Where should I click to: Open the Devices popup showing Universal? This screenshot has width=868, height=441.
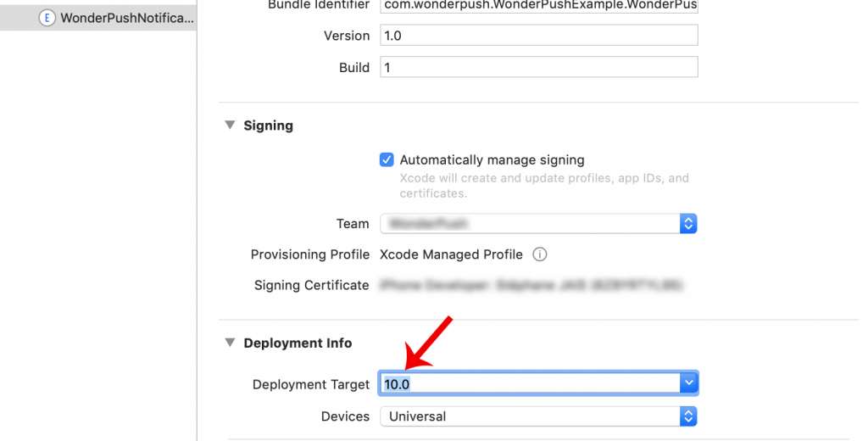530,416
